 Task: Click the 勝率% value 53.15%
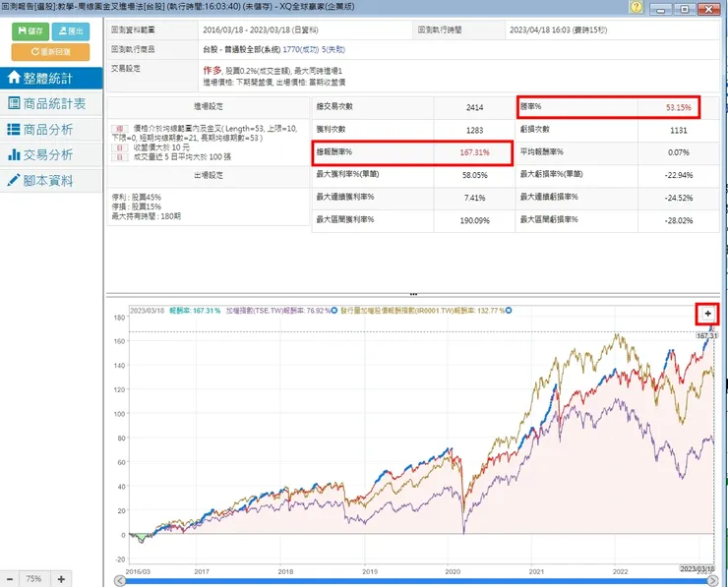click(x=679, y=107)
